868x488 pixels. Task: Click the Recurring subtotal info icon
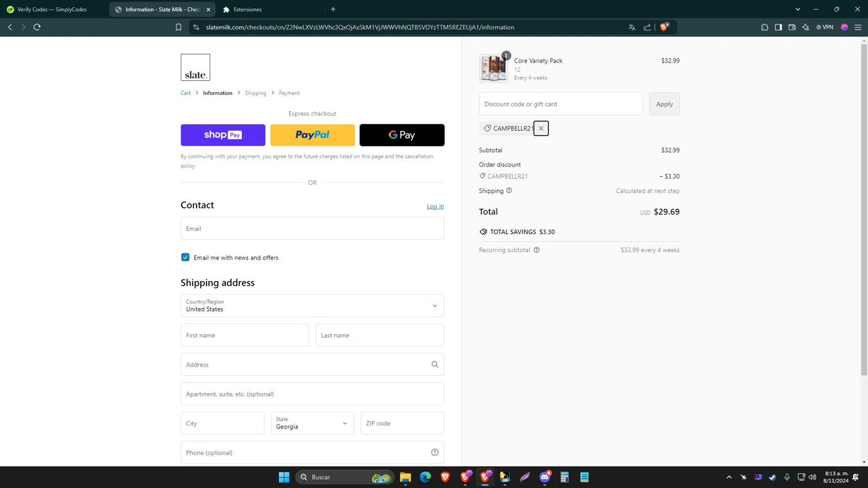coord(536,250)
